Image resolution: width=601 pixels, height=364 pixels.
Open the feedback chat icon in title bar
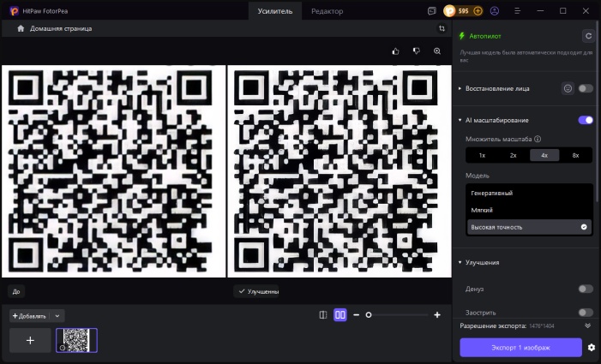click(431, 11)
